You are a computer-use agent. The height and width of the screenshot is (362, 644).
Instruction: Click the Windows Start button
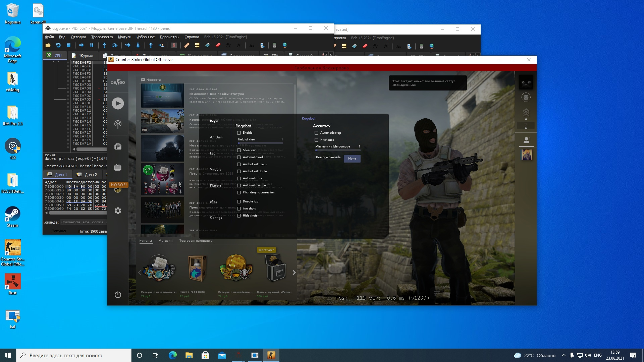(8, 355)
